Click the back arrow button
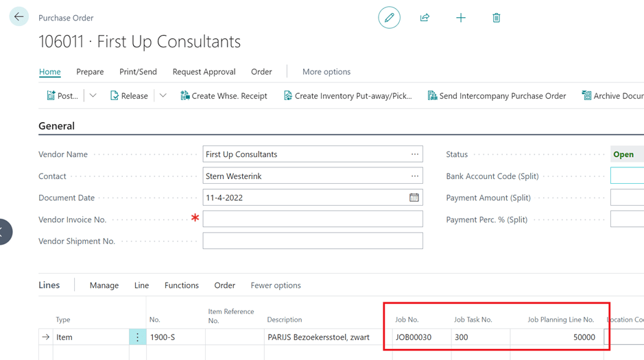The width and height of the screenshot is (644, 360). click(19, 17)
